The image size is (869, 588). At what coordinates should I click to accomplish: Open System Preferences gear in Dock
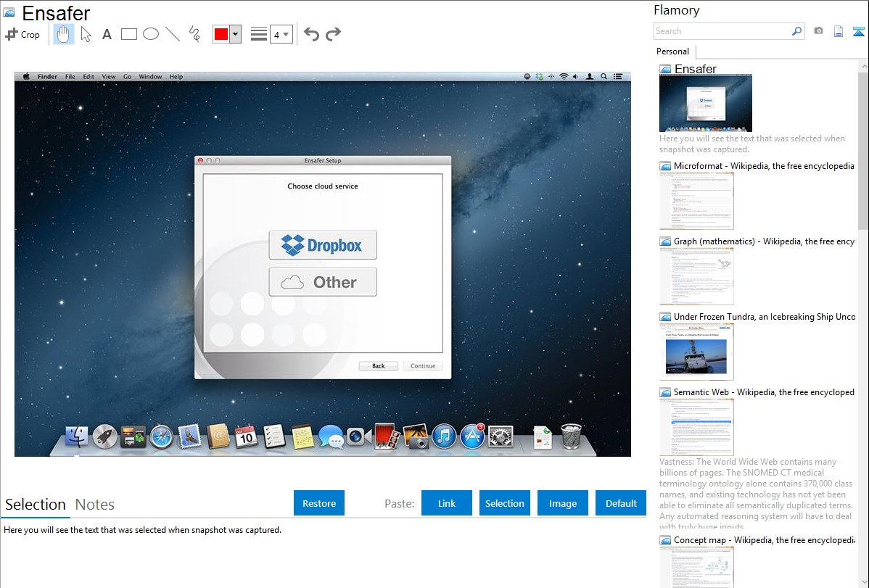coord(501,436)
